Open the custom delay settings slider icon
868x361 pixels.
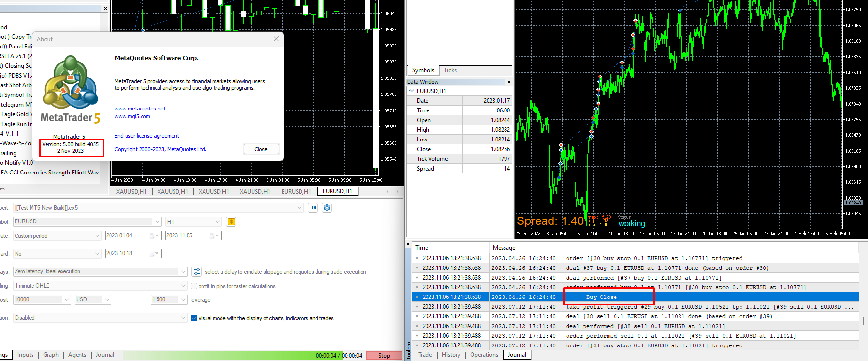196,272
